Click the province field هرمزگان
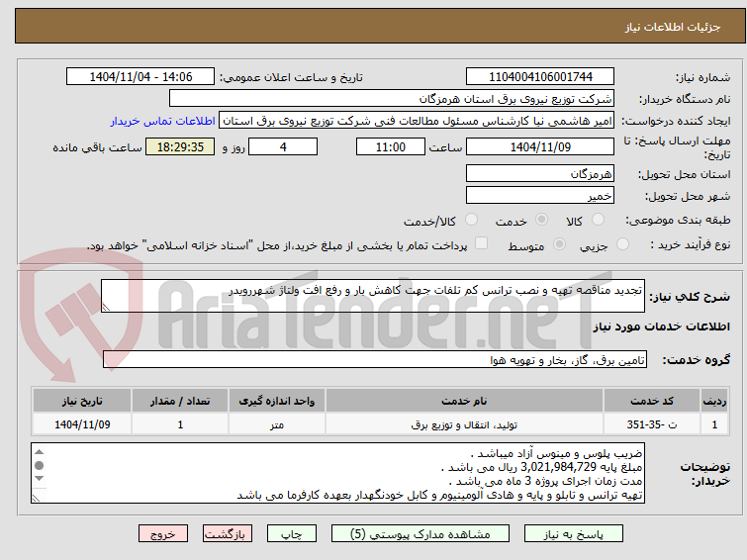 tap(540, 173)
